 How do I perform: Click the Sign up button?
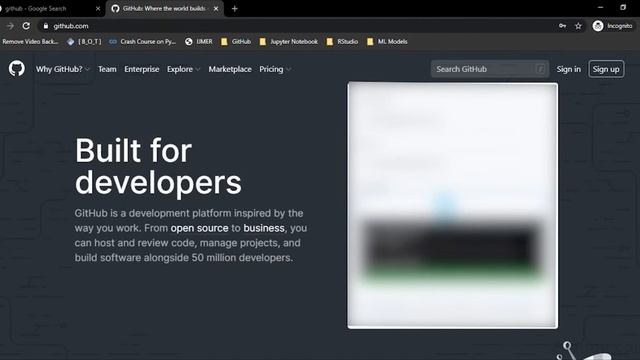(x=606, y=69)
